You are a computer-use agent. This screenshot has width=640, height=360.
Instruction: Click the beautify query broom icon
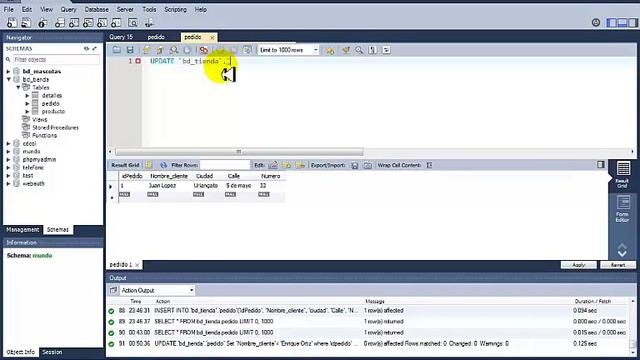345,50
